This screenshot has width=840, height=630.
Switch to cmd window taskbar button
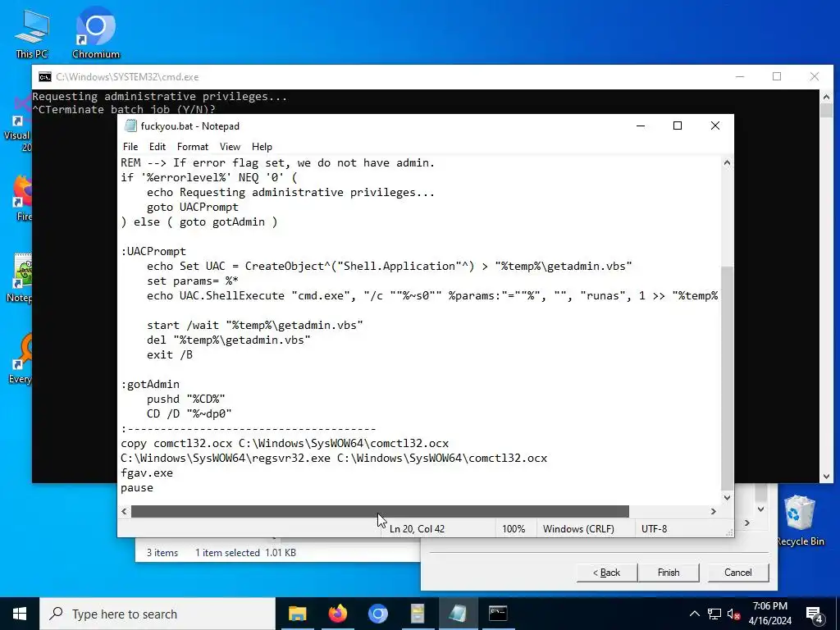(498, 614)
